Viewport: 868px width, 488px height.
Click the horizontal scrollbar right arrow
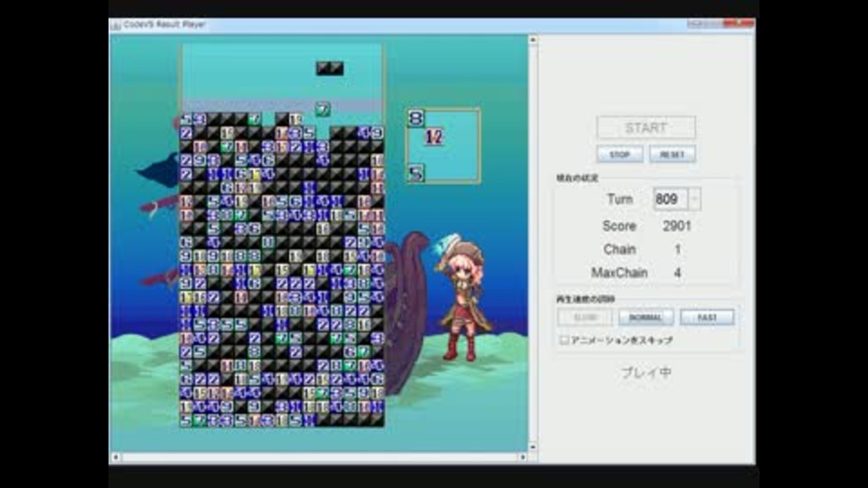coord(523,457)
